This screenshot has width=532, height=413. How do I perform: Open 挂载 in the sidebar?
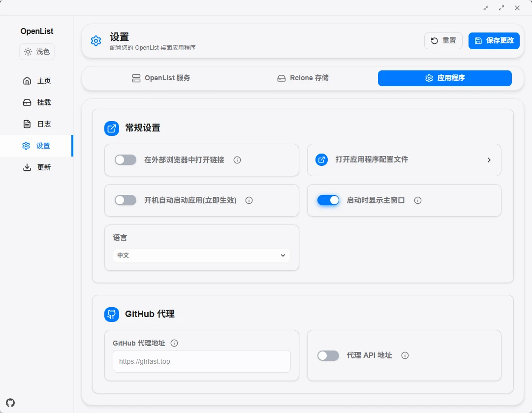(x=36, y=102)
